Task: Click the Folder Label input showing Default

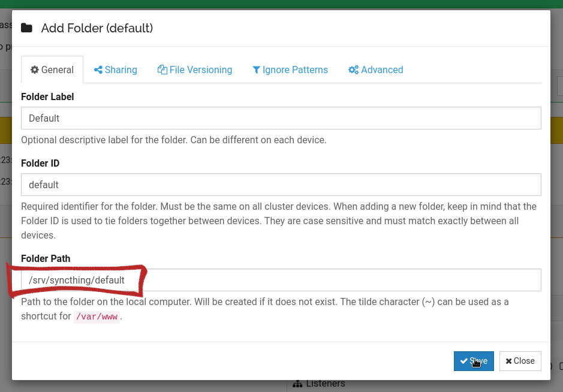Action: pos(281,118)
